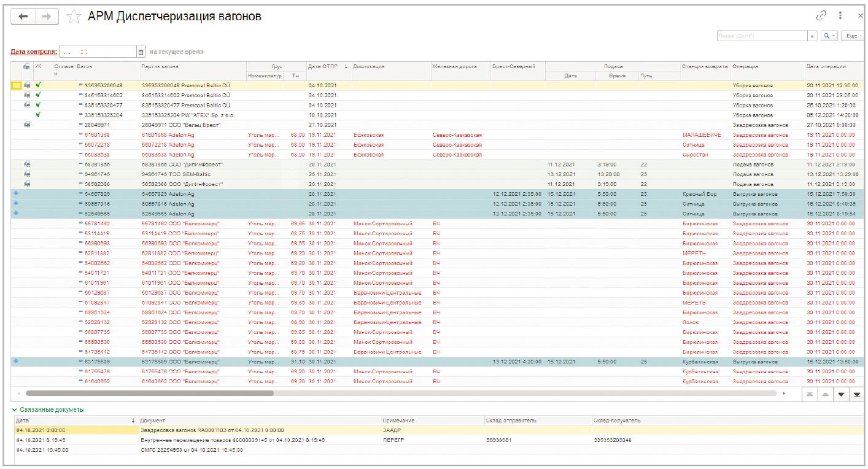The width and height of the screenshot is (868, 469).
Task: Jump to first table row arrow
Action: (x=808, y=394)
